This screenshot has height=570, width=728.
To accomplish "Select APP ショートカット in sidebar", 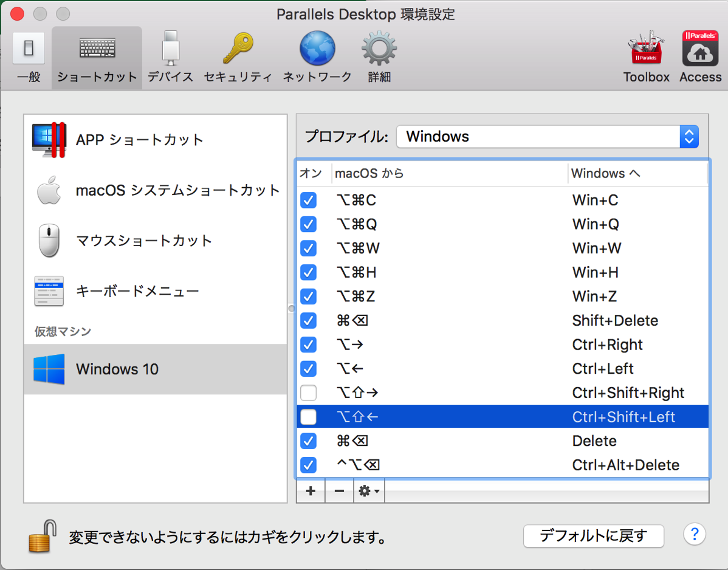I will tap(156, 140).
